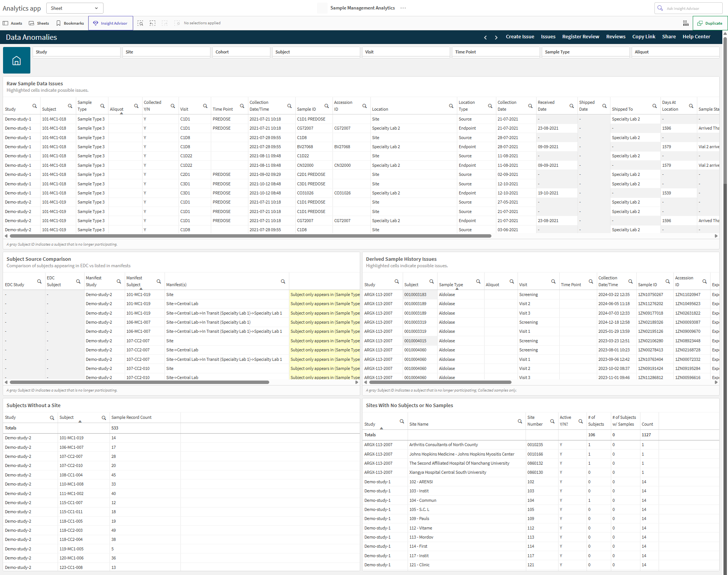Search Manifest Subject column values
The image size is (728, 575).
[x=159, y=281]
